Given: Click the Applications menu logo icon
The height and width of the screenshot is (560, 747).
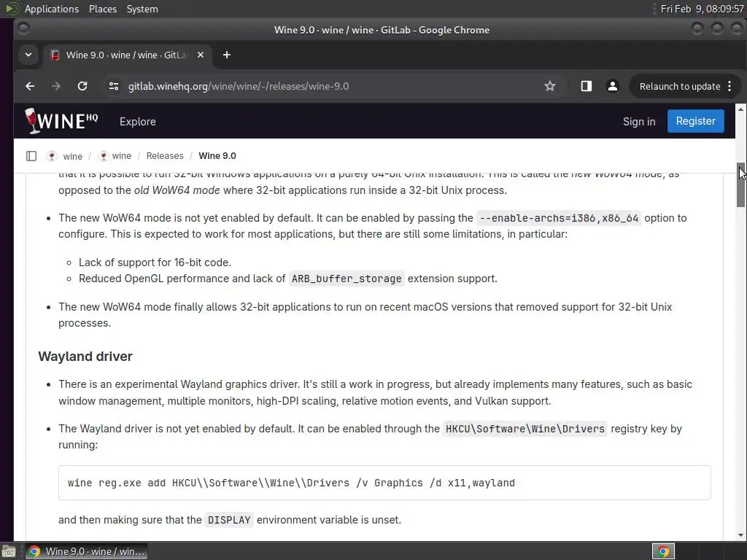Looking at the screenshot, I should [x=12, y=9].
